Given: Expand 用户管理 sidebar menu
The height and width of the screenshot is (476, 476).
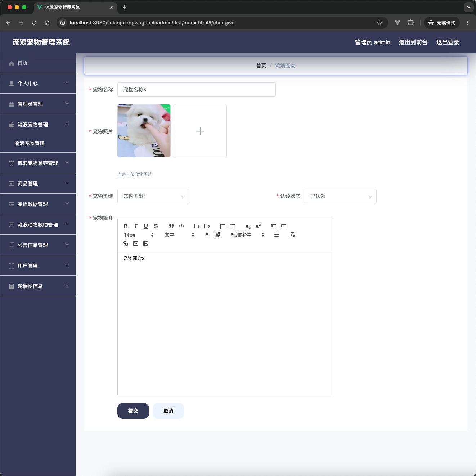Looking at the screenshot, I should tap(38, 266).
